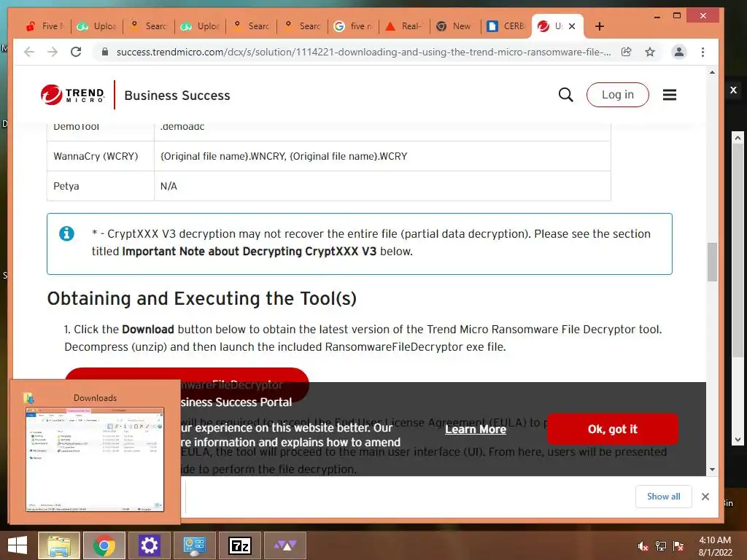Share this page via address bar icon
The image size is (747, 560).
click(x=627, y=52)
